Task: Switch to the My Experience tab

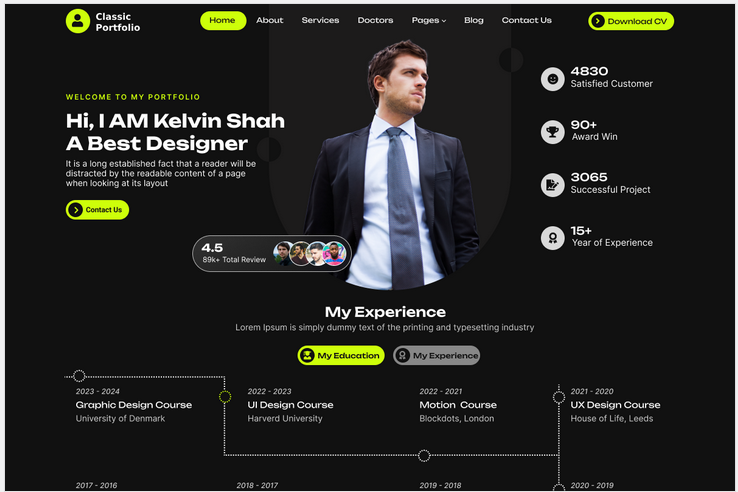Action: coord(437,355)
